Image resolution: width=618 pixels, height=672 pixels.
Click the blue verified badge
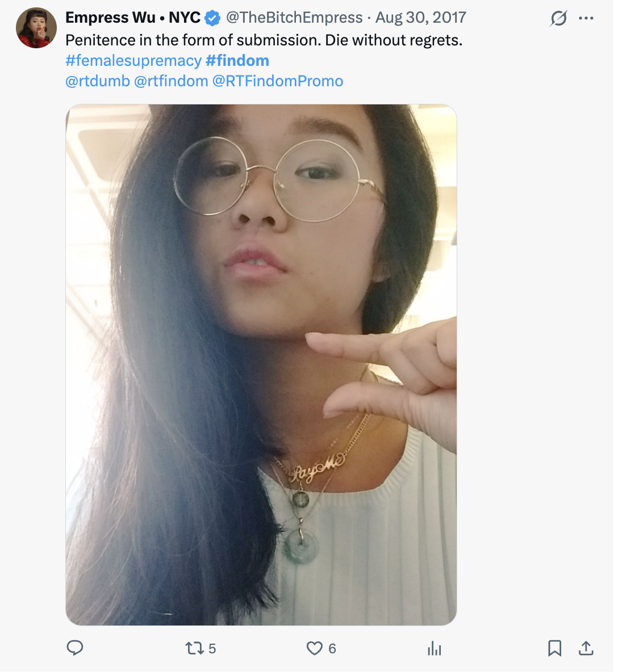(x=212, y=18)
